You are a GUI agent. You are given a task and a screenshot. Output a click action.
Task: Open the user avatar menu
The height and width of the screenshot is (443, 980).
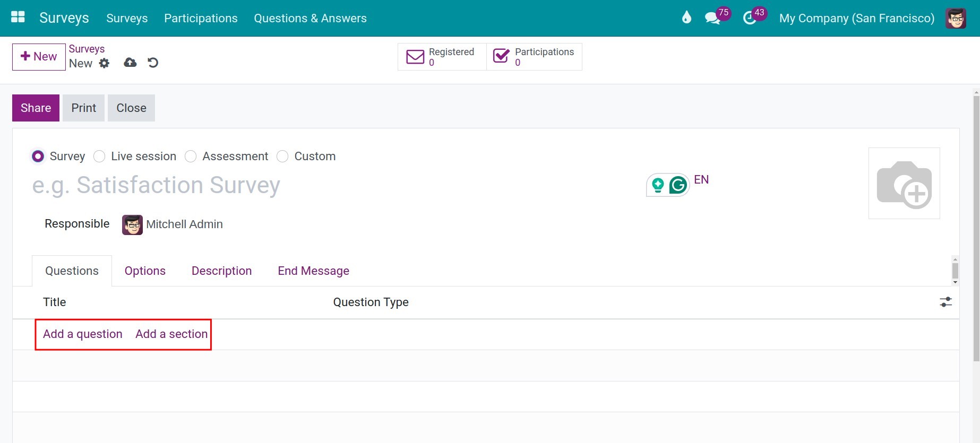pyautogui.click(x=956, y=18)
